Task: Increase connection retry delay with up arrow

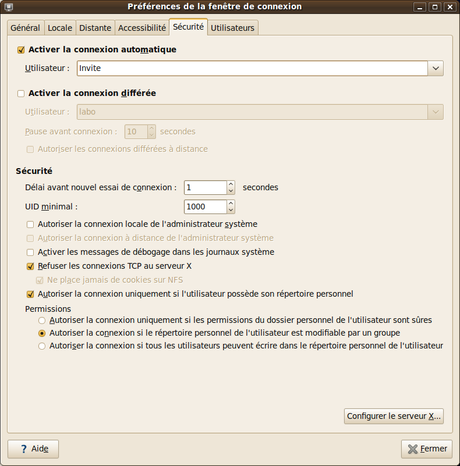Action: coord(231,184)
